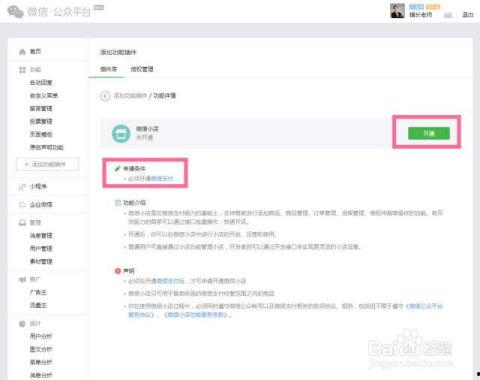The height and width of the screenshot is (380, 480).
Task: Click the WeChat Official Platform logo
Action: (49, 12)
